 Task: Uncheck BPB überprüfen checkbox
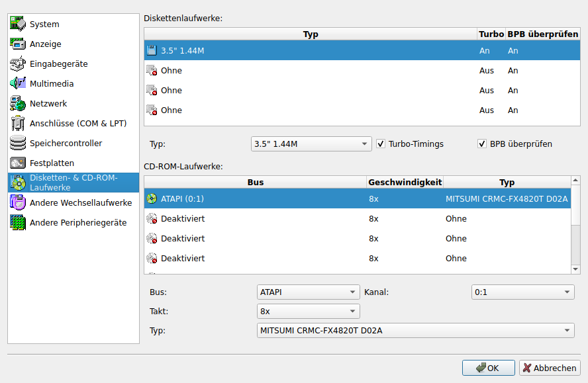click(482, 144)
